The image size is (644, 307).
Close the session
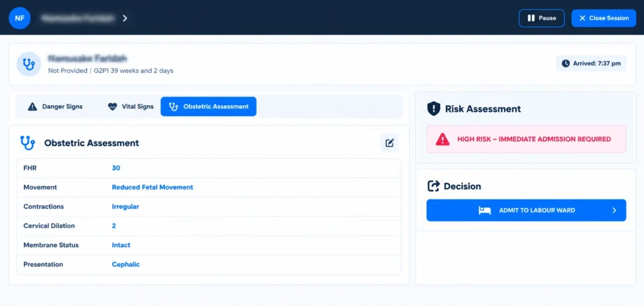[604, 18]
